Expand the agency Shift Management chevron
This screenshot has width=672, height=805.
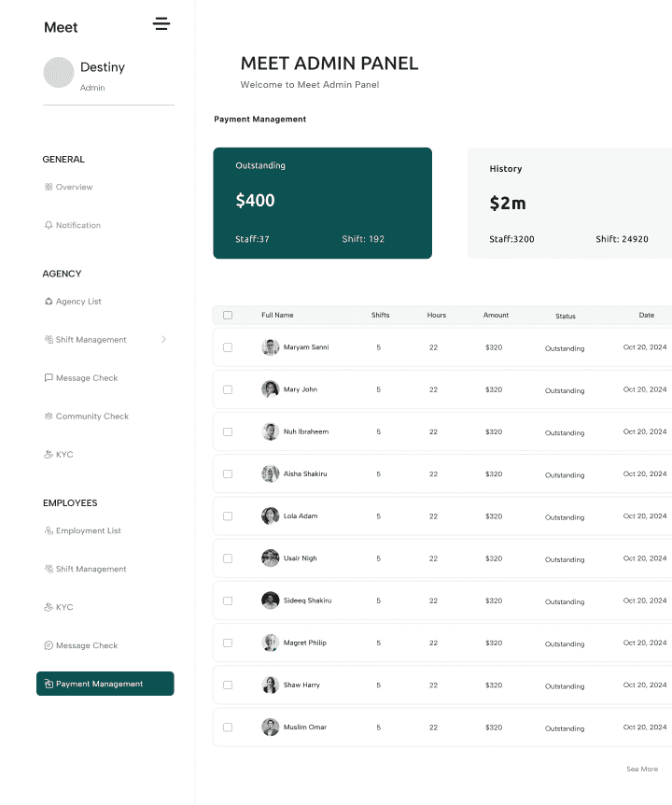pos(163,340)
